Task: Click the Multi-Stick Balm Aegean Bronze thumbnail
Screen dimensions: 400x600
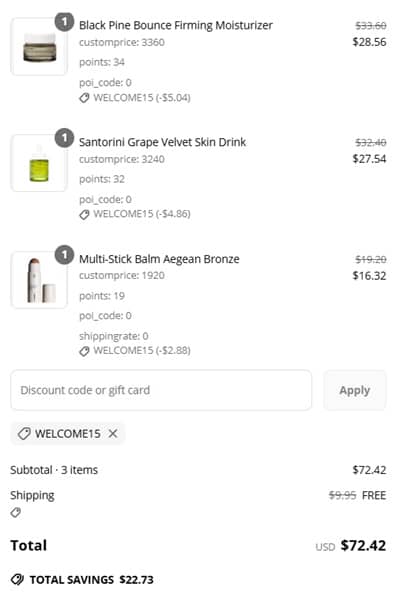Action: [39, 280]
